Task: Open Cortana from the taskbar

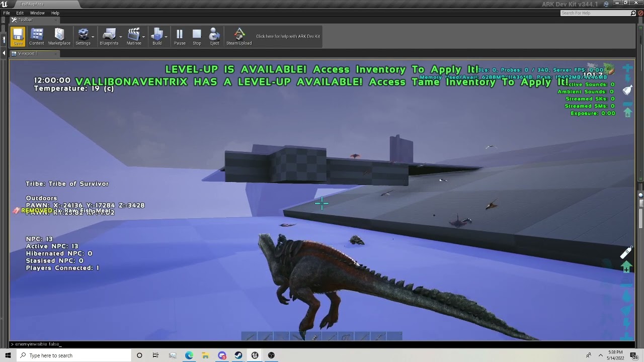Action: (x=139, y=355)
